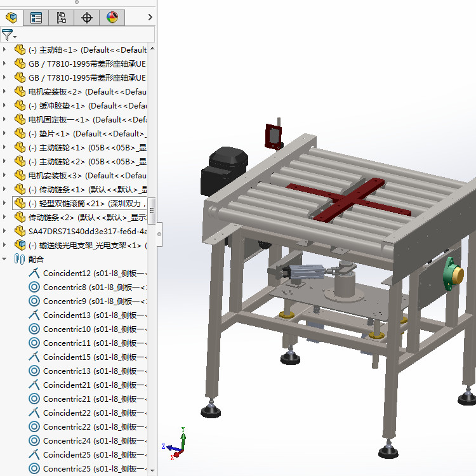Click Concentric11 mate icon
476x476 pixels.
coord(34,343)
